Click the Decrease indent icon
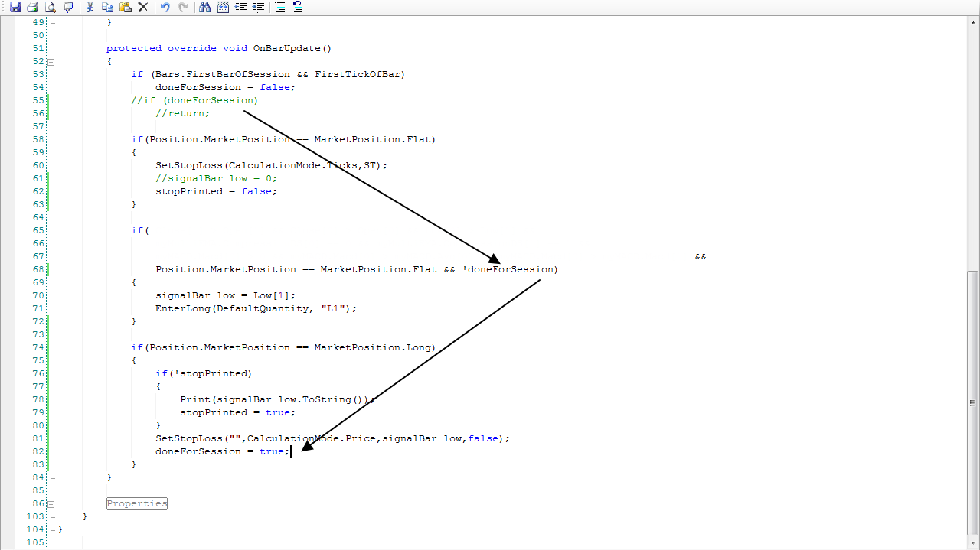Screen dimensions: 980x550 pyautogui.click(x=240, y=8)
